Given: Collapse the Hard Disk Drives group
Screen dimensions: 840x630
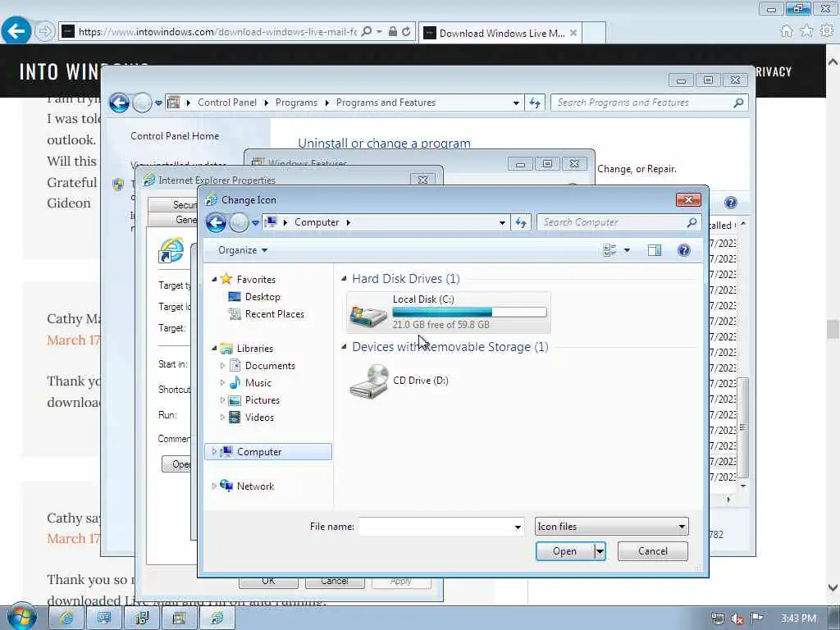Looking at the screenshot, I should (x=344, y=279).
